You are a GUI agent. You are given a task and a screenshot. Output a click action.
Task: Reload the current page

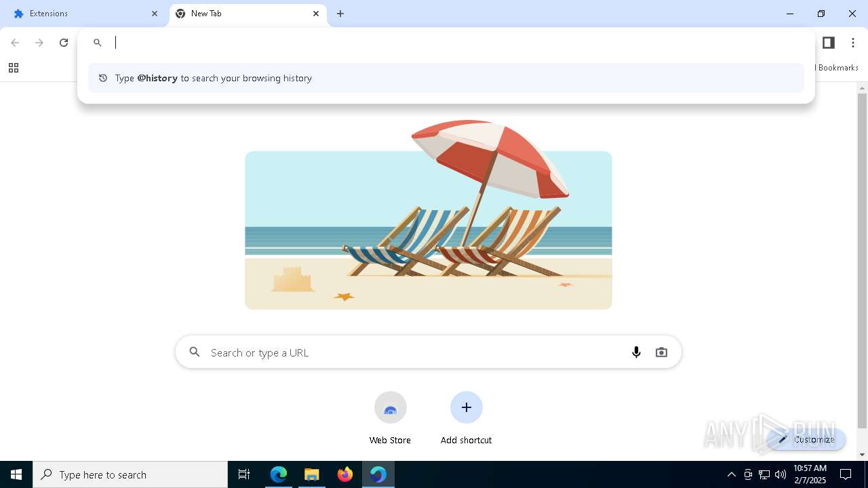(x=64, y=43)
